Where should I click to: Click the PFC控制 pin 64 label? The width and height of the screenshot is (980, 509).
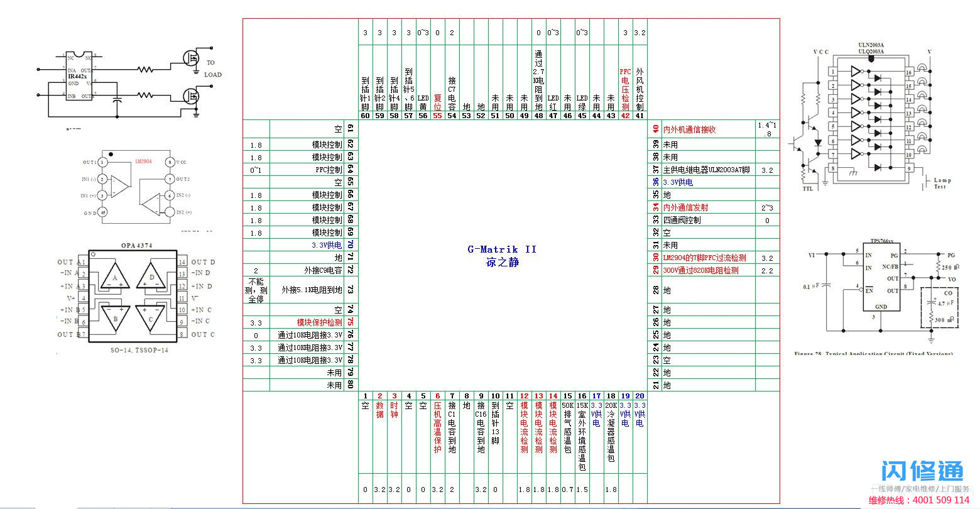(329, 170)
